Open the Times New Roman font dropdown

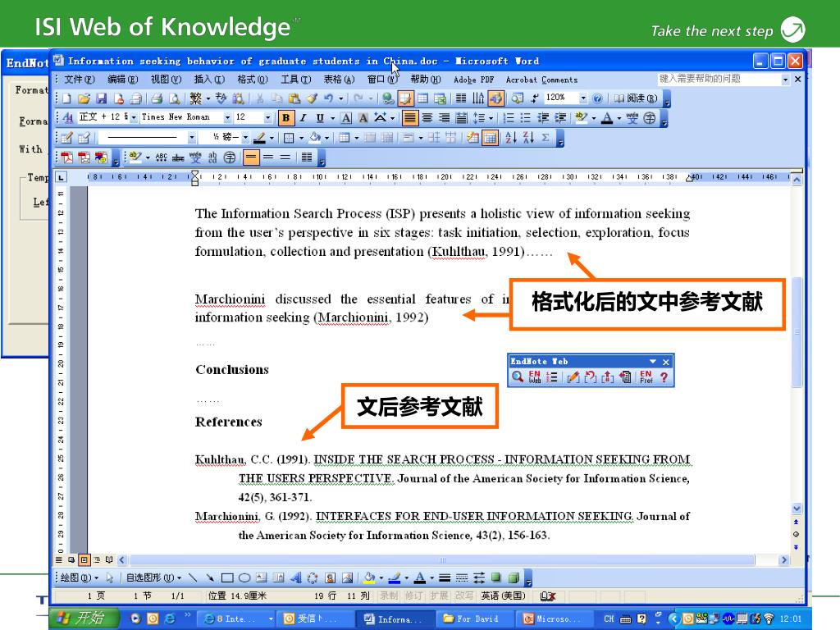point(227,117)
